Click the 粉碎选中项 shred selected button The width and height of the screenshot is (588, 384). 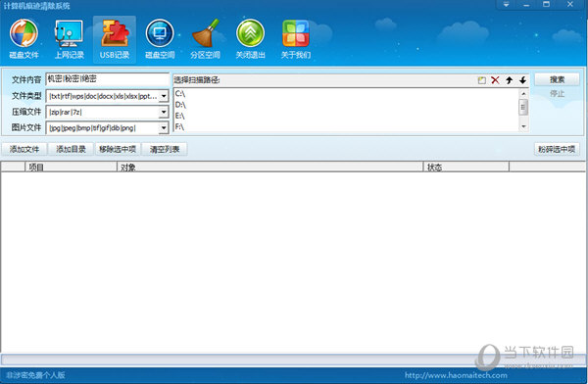(x=557, y=149)
